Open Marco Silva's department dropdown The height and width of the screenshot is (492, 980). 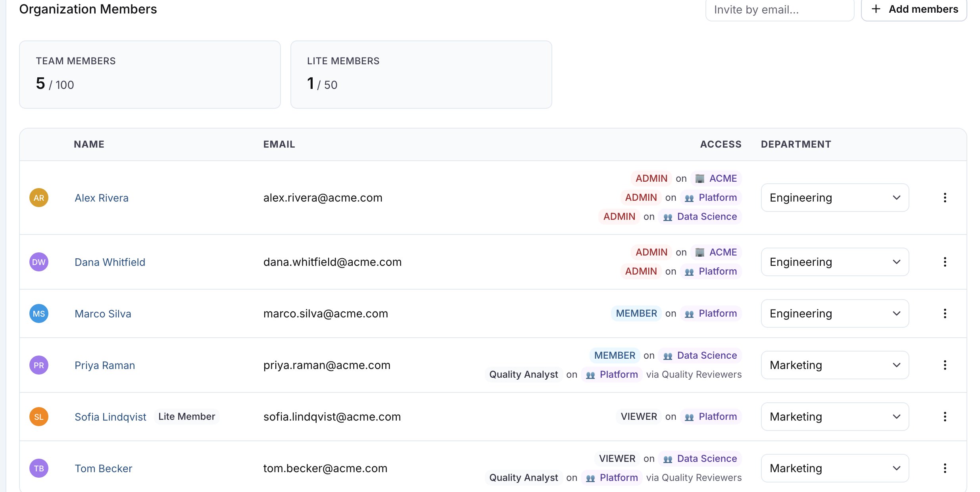coord(835,313)
